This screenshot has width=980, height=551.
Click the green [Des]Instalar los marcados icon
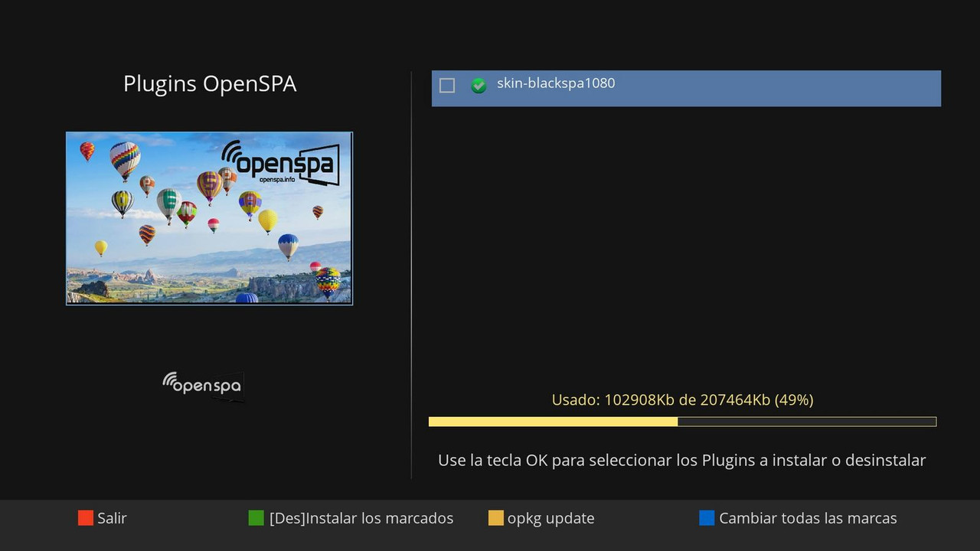click(255, 518)
